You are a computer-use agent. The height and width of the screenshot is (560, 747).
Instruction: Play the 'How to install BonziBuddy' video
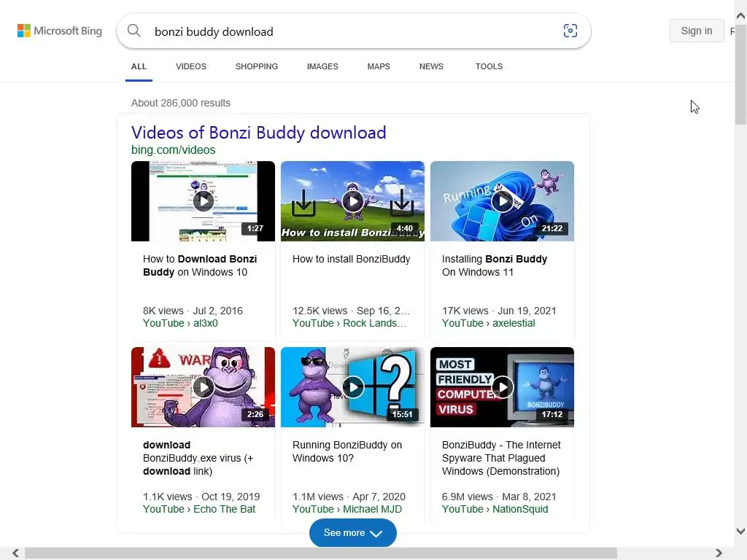coord(352,201)
